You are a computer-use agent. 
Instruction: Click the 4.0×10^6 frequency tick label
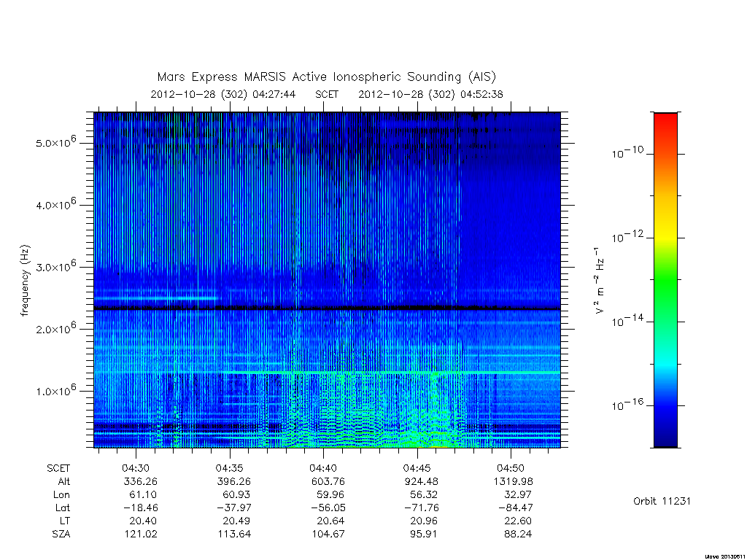pos(55,204)
